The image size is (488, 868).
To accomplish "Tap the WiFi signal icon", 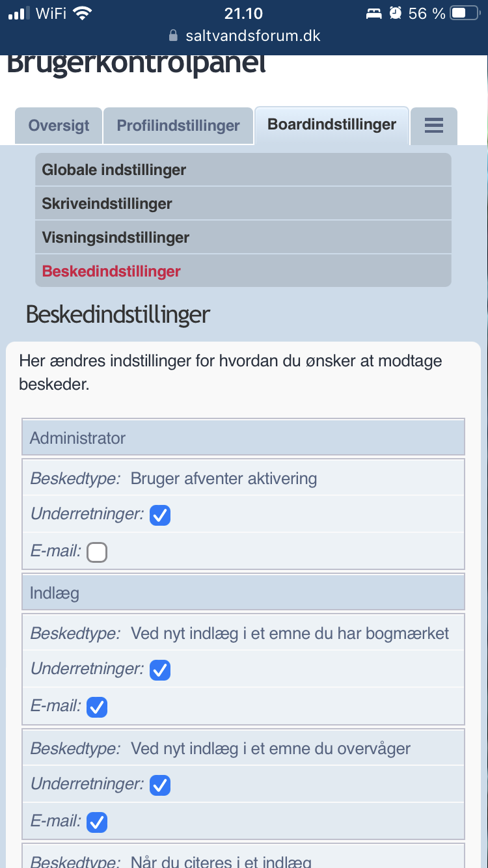I will pyautogui.click(x=83, y=13).
